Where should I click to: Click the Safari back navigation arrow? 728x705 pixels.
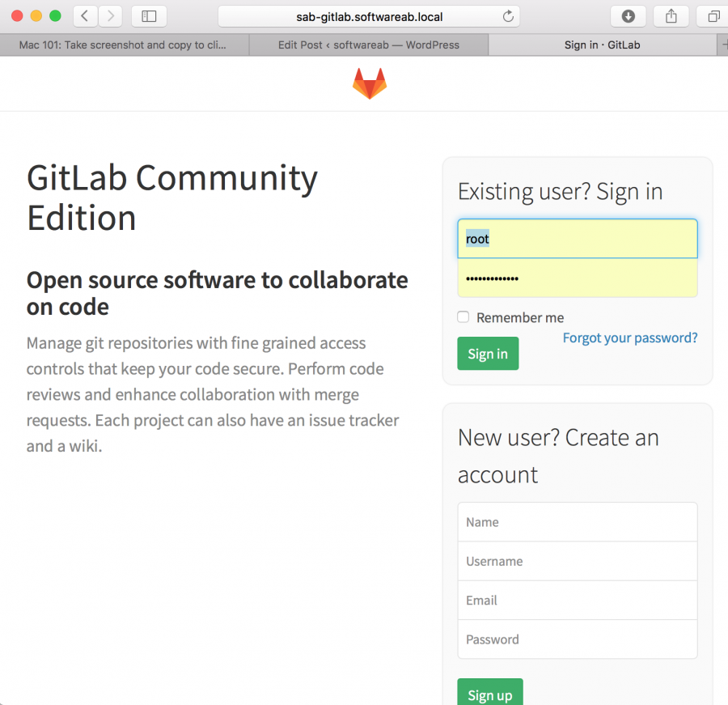tap(84, 15)
